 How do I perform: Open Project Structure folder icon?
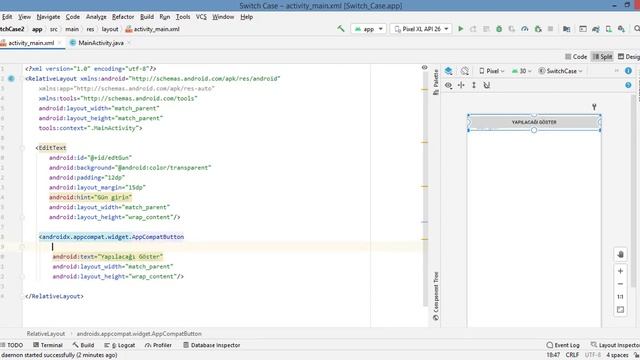click(567, 29)
